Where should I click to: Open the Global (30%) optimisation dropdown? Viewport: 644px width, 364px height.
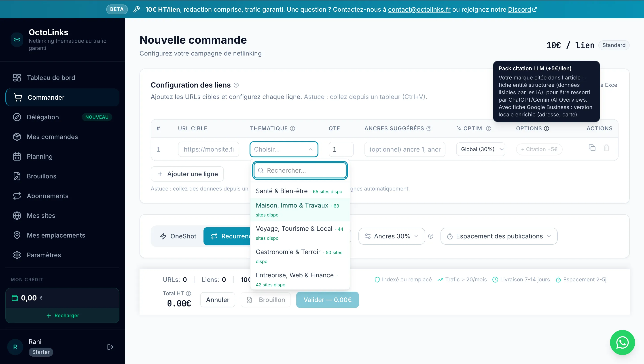[481, 149]
